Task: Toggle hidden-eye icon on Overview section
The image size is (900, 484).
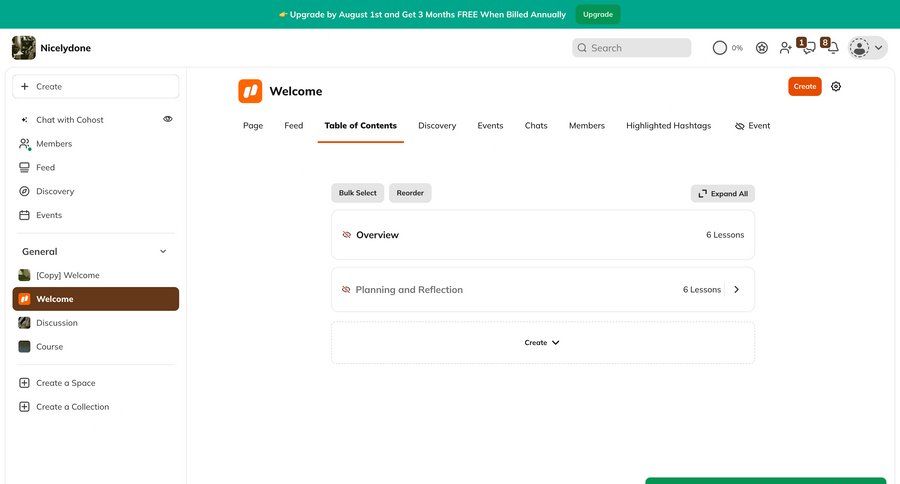Action: (x=347, y=235)
